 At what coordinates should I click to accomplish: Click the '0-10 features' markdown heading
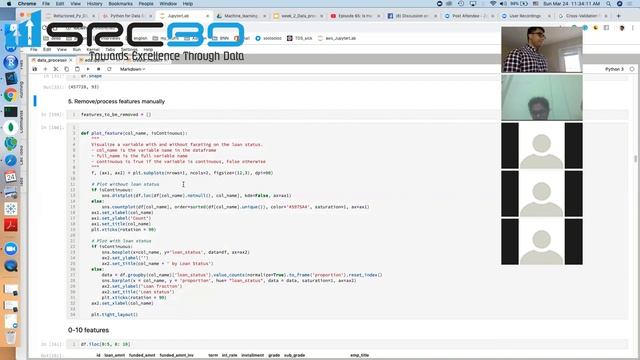pyautogui.click(x=89, y=330)
